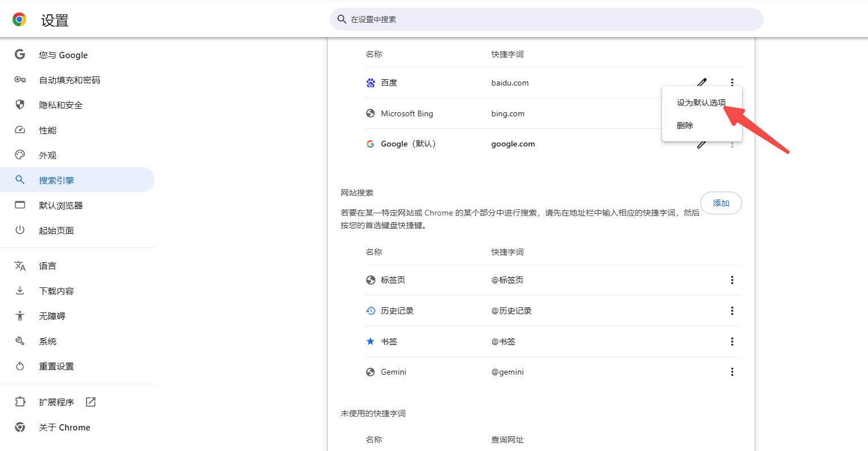Click the globe icon beside 标签页

click(x=371, y=280)
